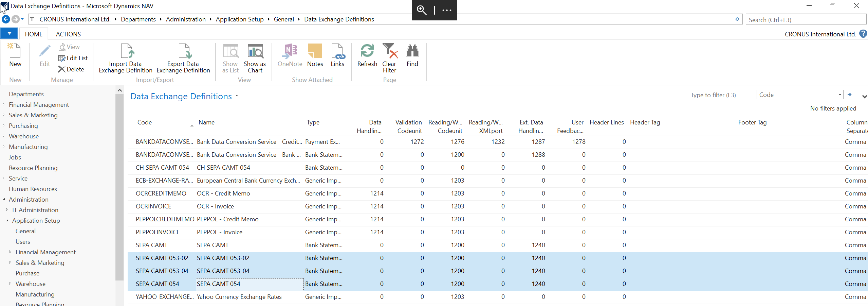Click the zoom magnifier overlay icon

point(422,10)
